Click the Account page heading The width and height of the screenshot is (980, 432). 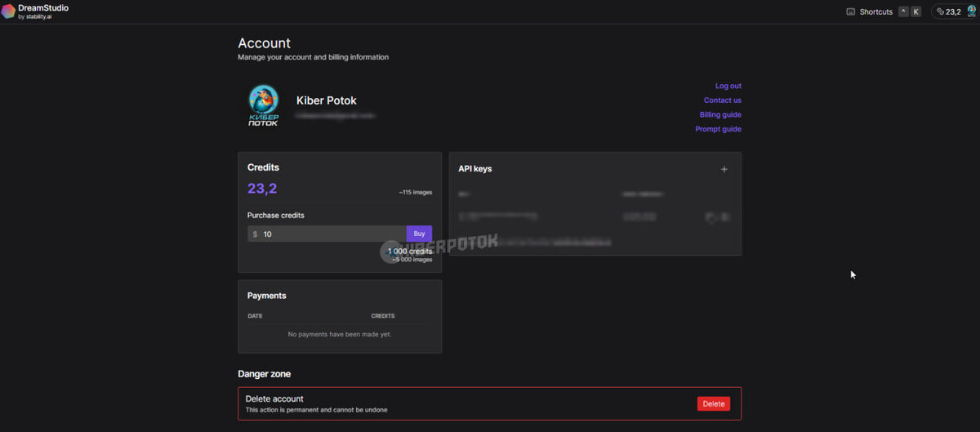[264, 43]
